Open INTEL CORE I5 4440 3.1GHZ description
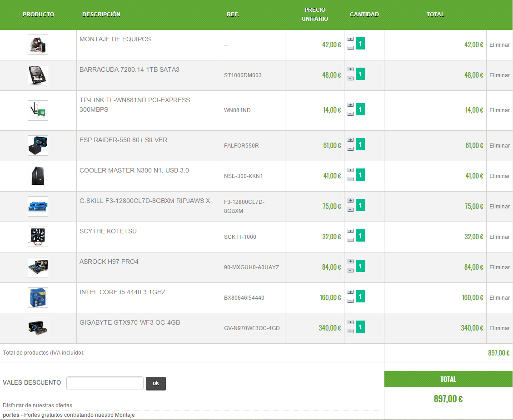Image resolution: width=513 pixels, height=420 pixels. point(122,292)
